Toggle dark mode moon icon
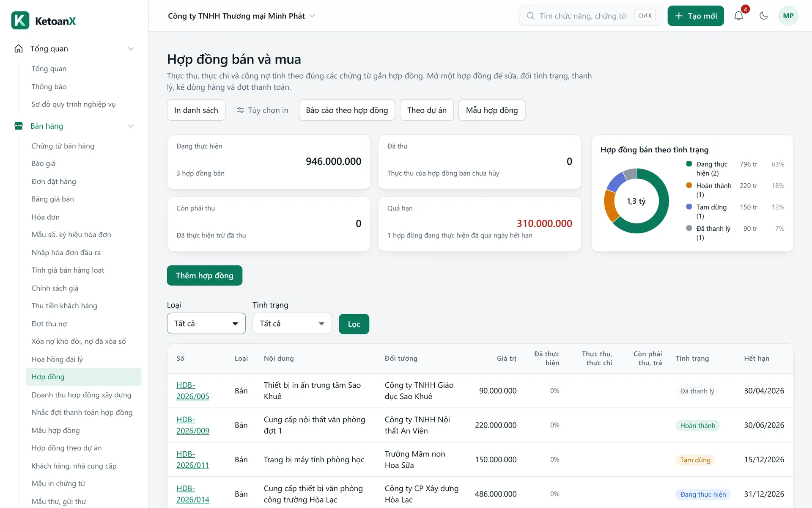Screen dimensions: 812x508 pyautogui.click(x=763, y=16)
